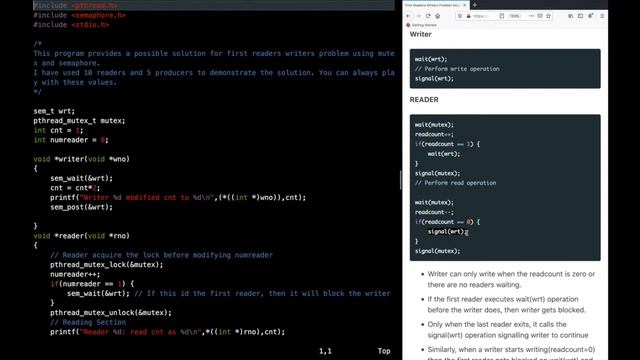The height and width of the screenshot is (360, 640).
Task: Toggle reader view in address bar
Action: coord(502,16)
